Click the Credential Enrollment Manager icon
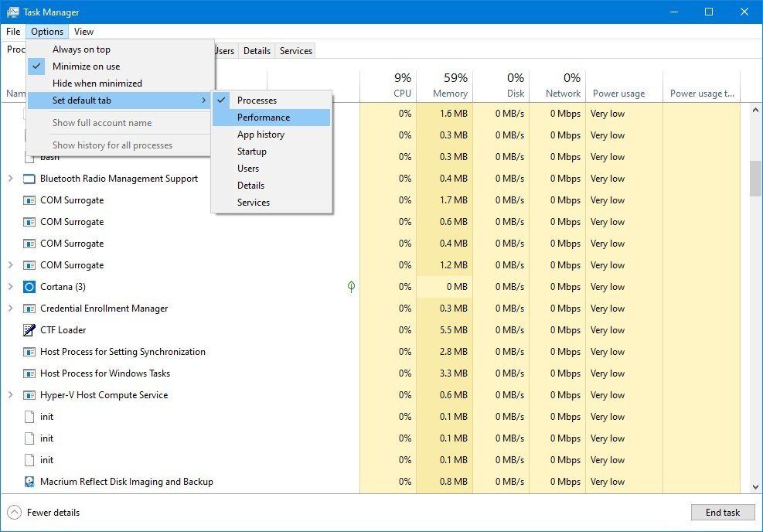 (x=29, y=309)
